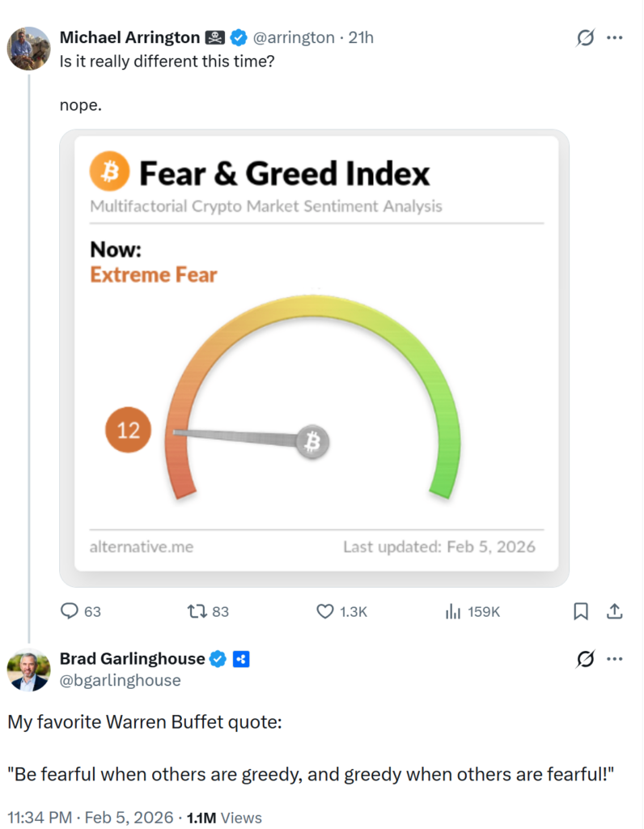The image size is (644, 829).
Task: Click the share icon on Arrington's post
Action: coord(614,611)
